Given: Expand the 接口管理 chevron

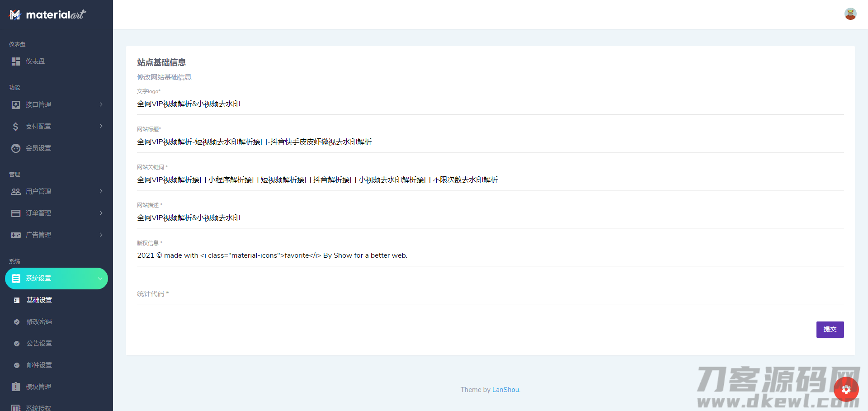Looking at the screenshot, I should [101, 105].
